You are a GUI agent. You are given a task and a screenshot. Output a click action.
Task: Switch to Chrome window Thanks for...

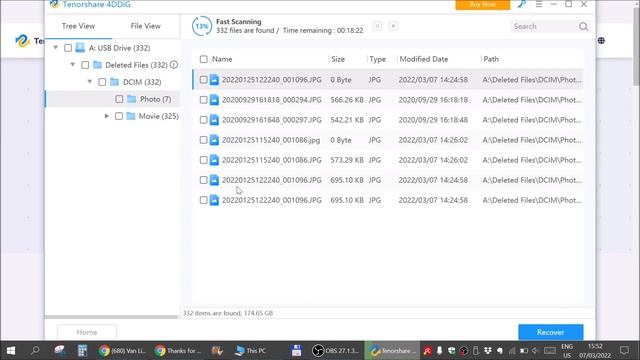pyautogui.click(x=178, y=351)
